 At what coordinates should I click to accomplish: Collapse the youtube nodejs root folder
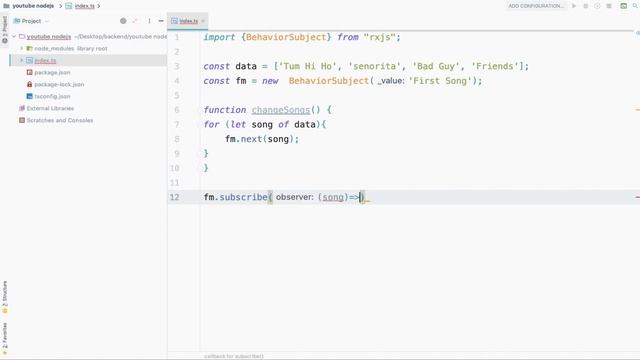pos(14,37)
